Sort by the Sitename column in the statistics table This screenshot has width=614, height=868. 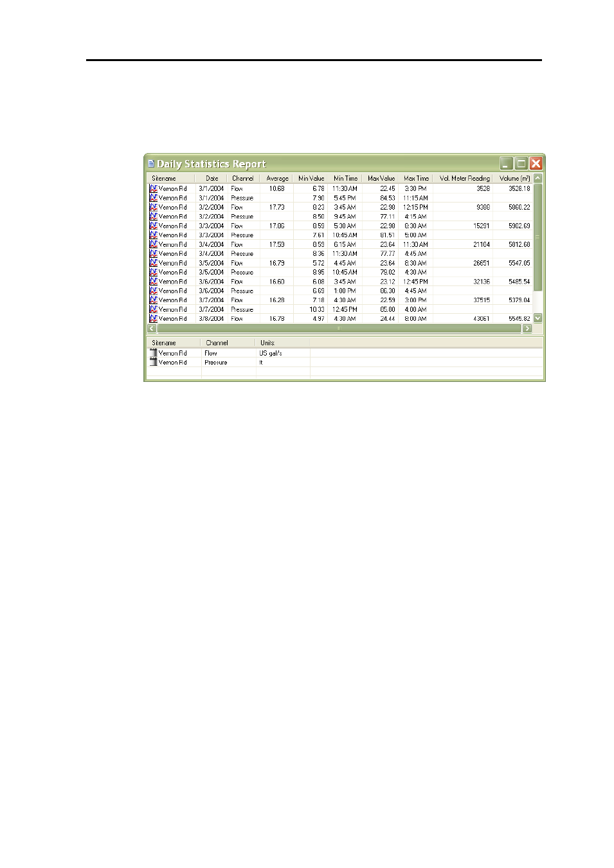(171, 178)
